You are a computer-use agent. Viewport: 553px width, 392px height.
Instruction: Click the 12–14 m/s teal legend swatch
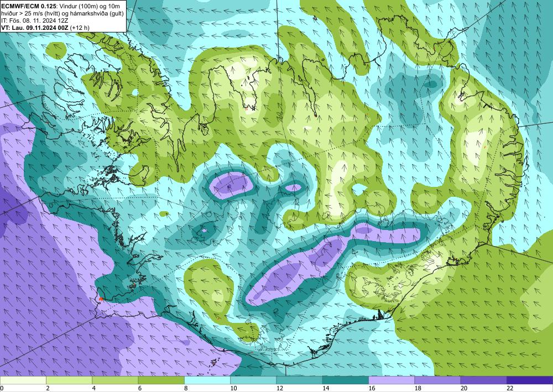[299, 380]
